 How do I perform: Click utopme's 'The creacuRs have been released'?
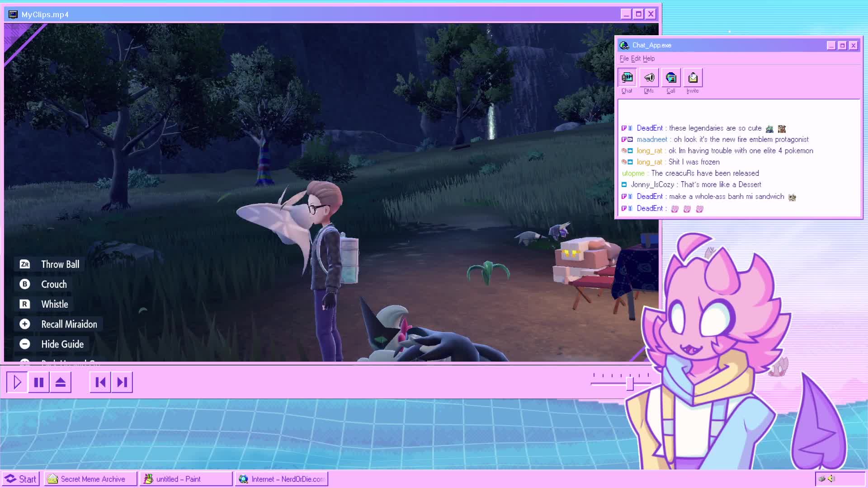tap(690, 174)
